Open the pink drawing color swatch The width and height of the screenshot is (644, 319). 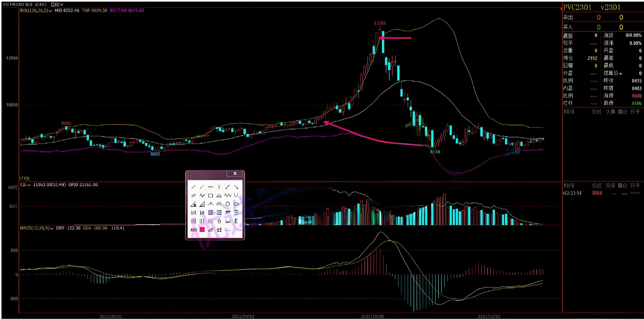pos(202,230)
